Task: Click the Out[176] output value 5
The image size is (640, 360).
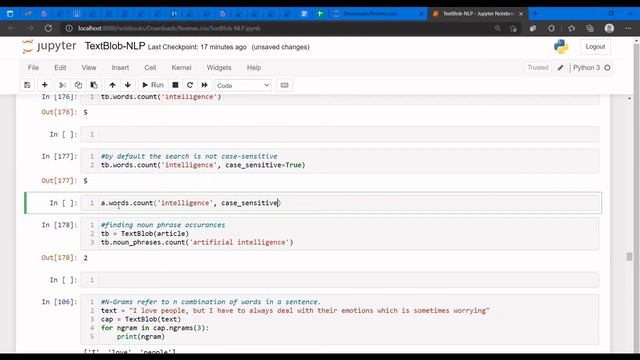Action: coord(85,112)
